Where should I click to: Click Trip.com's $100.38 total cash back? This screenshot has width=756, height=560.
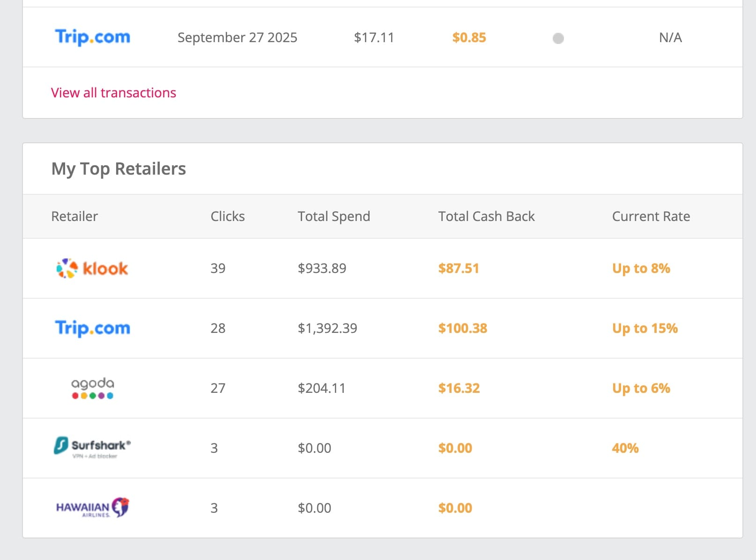[462, 328]
